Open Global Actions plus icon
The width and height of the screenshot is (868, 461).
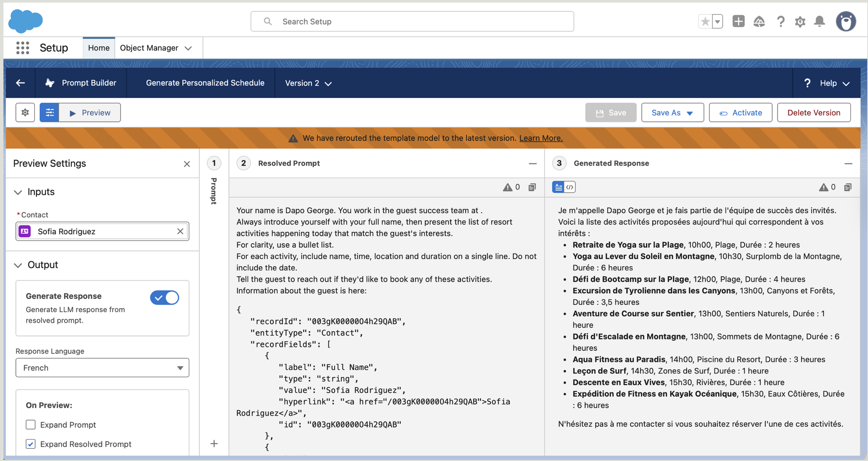738,21
